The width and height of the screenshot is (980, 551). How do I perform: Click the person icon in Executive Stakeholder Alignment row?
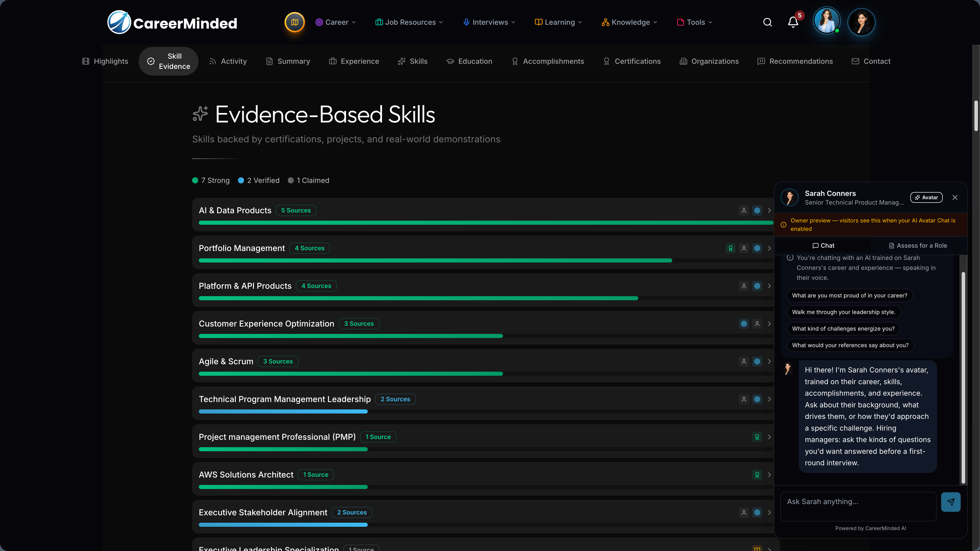[x=744, y=512]
